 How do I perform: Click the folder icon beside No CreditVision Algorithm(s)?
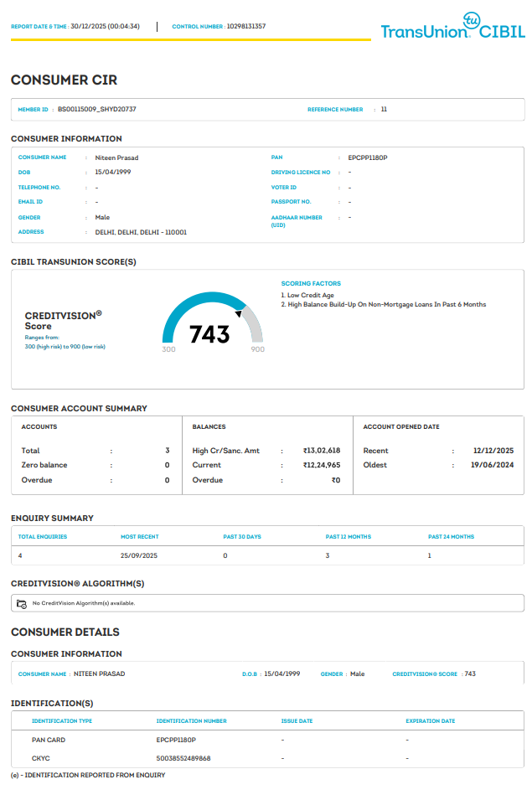(22, 604)
